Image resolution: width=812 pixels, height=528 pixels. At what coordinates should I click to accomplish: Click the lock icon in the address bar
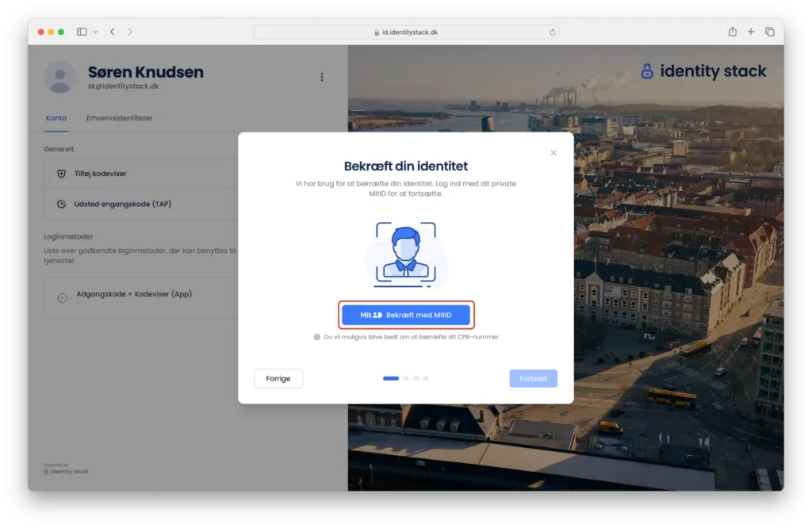[377, 32]
